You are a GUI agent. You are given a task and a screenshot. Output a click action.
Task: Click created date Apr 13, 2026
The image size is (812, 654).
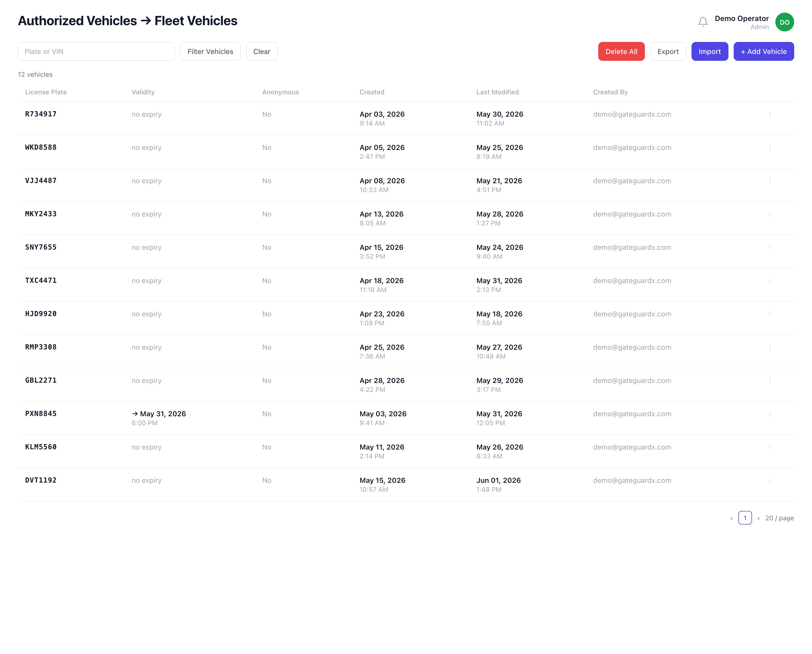coord(381,214)
